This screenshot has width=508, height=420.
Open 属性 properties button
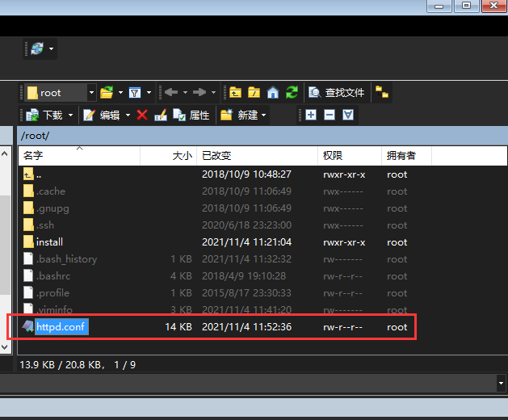pyautogui.click(x=191, y=115)
